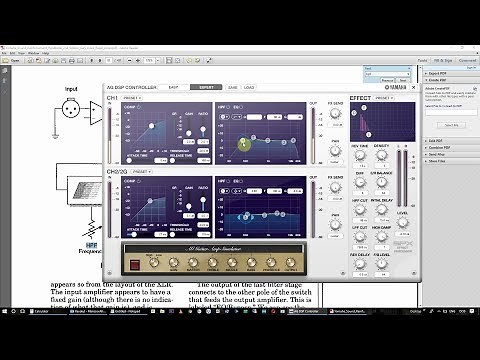Image resolution: width=480 pixels, height=360 pixels.
Task: Click zoom in plus icon in Adobe Reader
Action: pyautogui.click(x=137, y=60)
